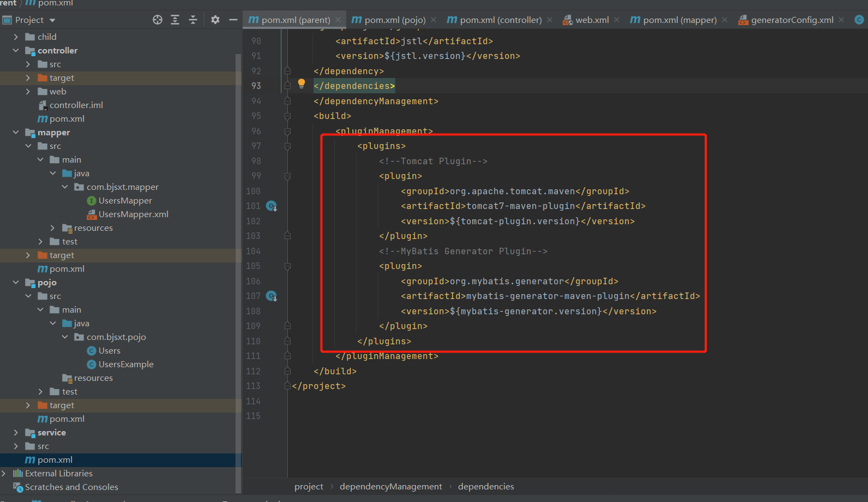Select Scratches and Consoles

coord(71,487)
